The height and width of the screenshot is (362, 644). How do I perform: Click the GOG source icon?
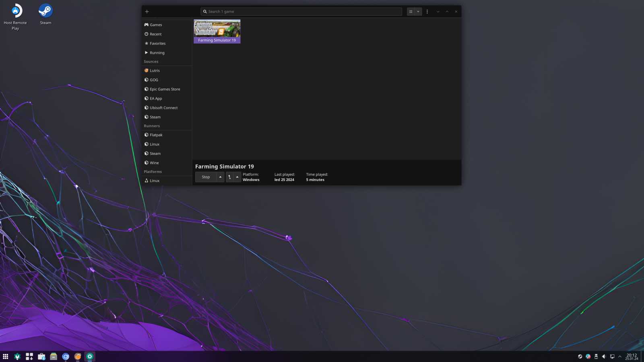tap(147, 80)
